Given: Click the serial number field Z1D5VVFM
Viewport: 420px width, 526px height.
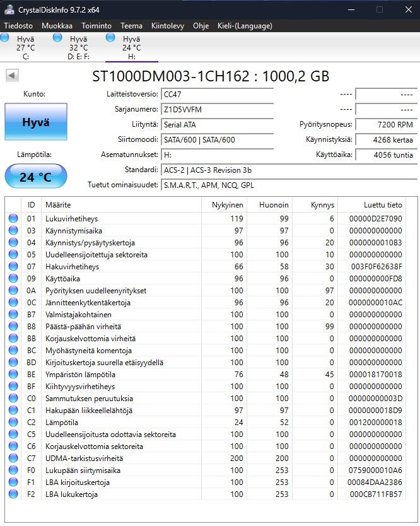Looking at the screenshot, I should click(x=217, y=109).
